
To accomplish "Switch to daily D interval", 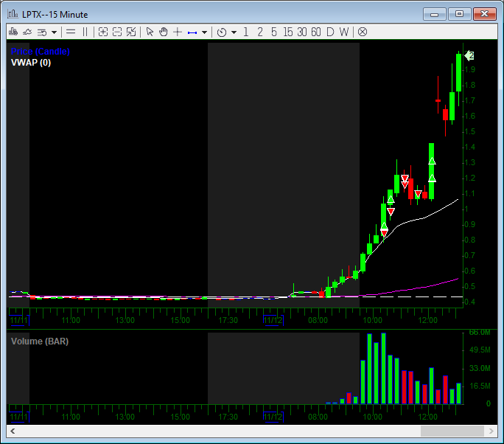I will tap(330, 32).
